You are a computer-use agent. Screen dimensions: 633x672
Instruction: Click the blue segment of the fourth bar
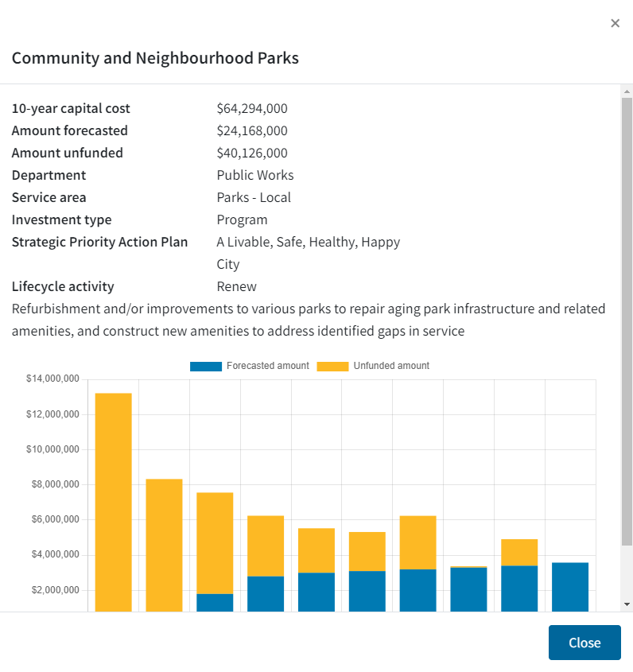tap(266, 593)
